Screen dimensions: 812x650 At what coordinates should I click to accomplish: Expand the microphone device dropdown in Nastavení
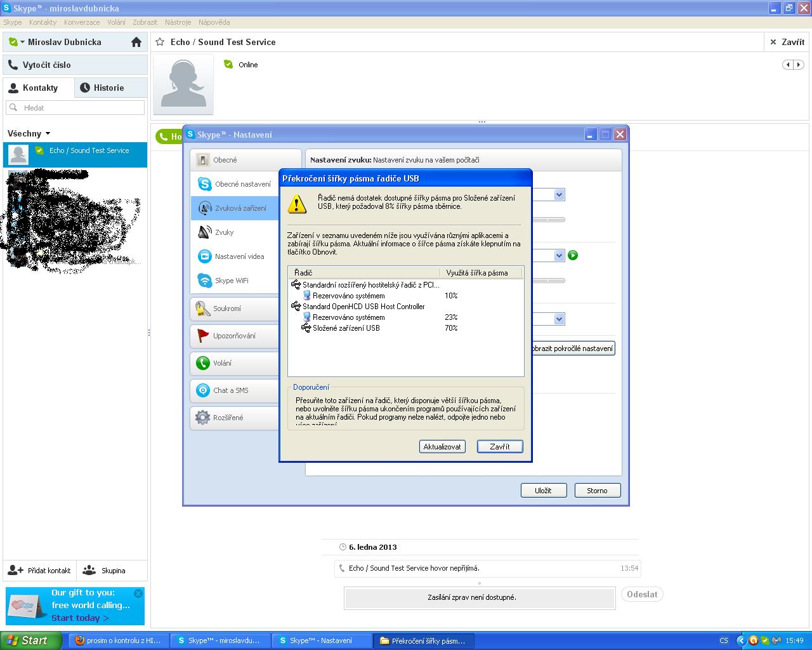point(559,195)
